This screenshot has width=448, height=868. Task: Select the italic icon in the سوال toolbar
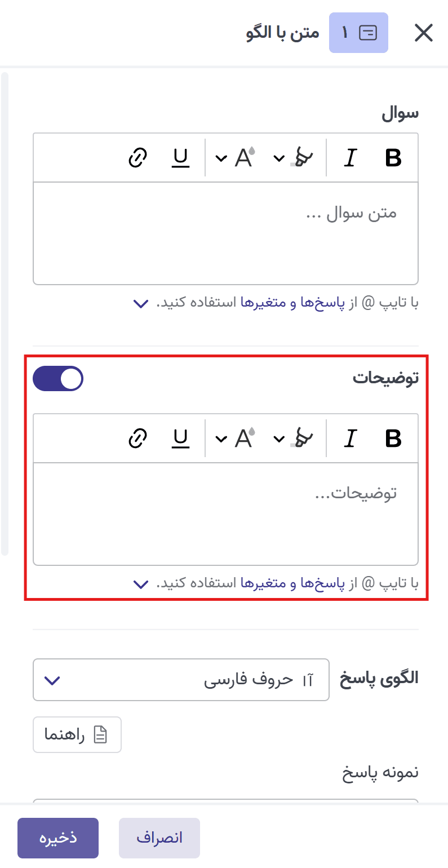click(x=350, y=158)
